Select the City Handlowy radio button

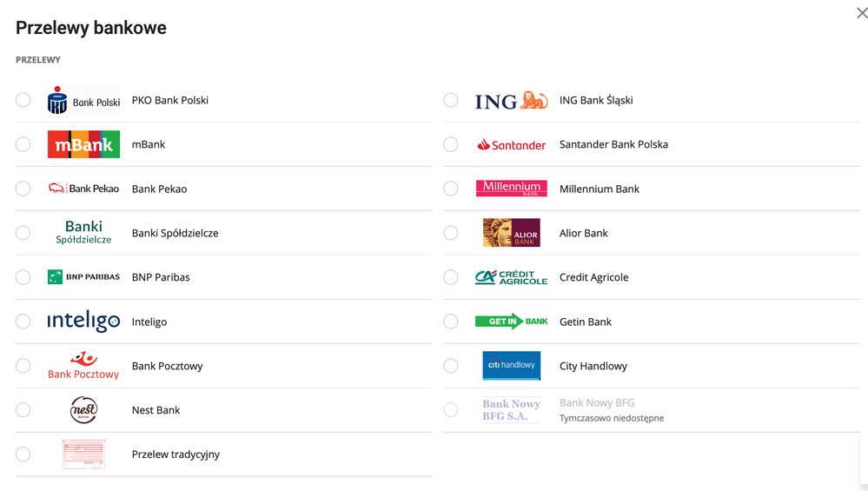click(451, 366)
